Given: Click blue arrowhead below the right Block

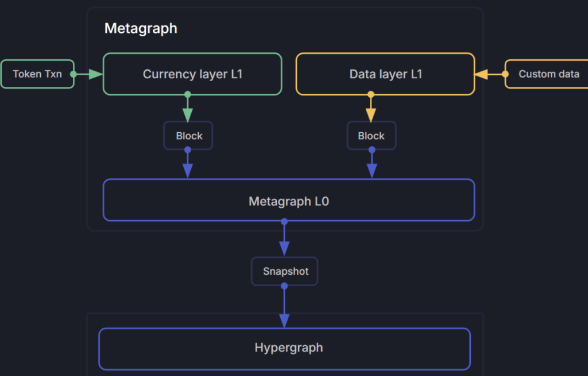Looking at the screenshot, I should [x=372, y=171].
